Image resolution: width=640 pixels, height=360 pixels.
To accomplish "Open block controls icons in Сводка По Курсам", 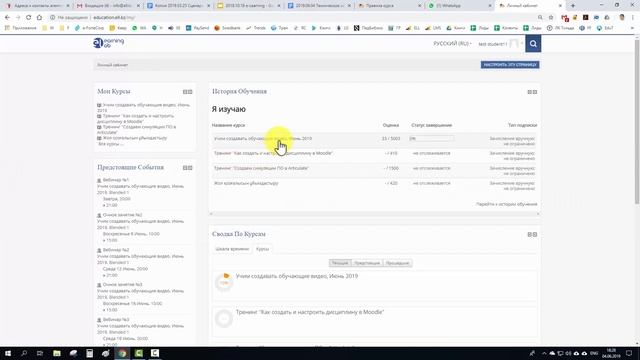I will pos(532,234).
